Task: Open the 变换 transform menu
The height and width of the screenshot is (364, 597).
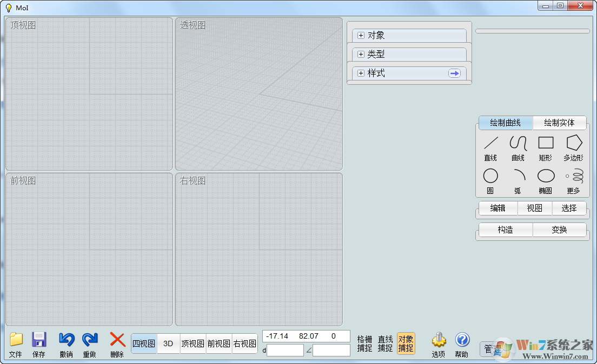Action: tap(560, 230)
